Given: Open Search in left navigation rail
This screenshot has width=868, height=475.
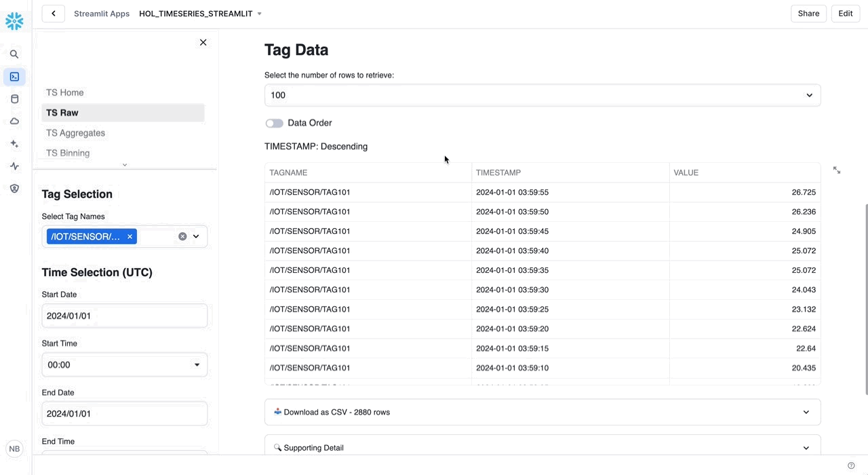Looking at the screenshot, I should (x=14, y=54).
